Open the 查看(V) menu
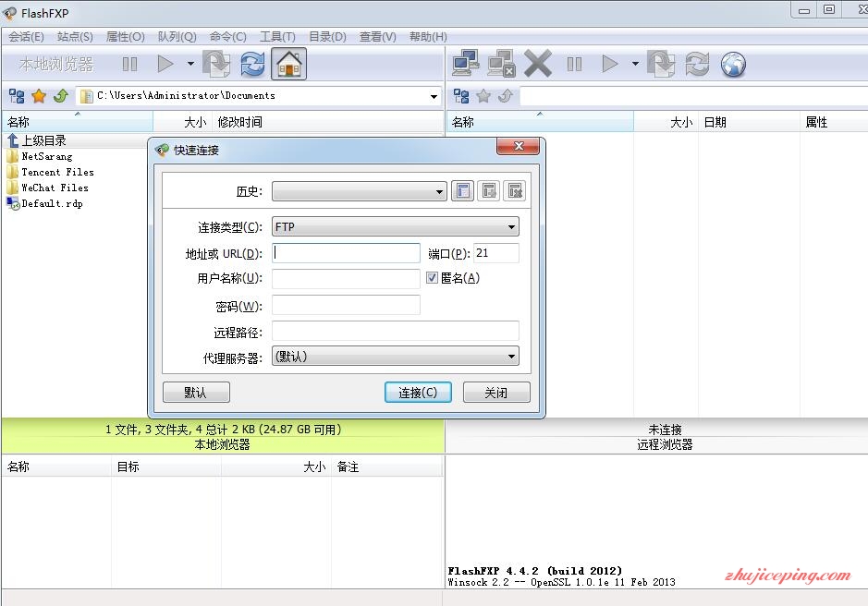 coord(377,37)
